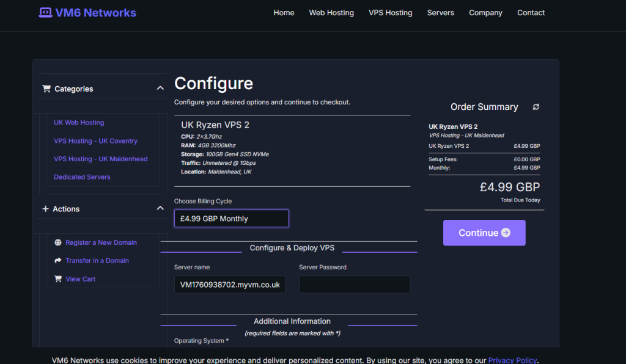The height and width of the screenshot is (364, 626).
Task: Click the share arrow icon for Transfer
Action: tap(58, 261)
